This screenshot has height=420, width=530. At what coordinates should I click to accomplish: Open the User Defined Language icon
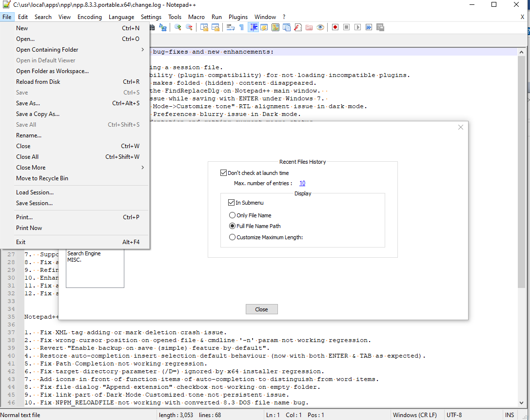(264, 27)
